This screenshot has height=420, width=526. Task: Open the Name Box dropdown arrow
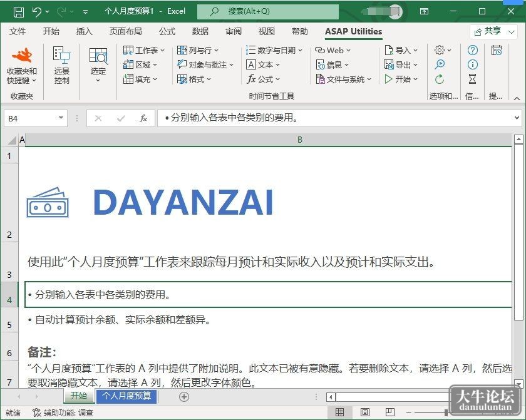click(61, 118)
